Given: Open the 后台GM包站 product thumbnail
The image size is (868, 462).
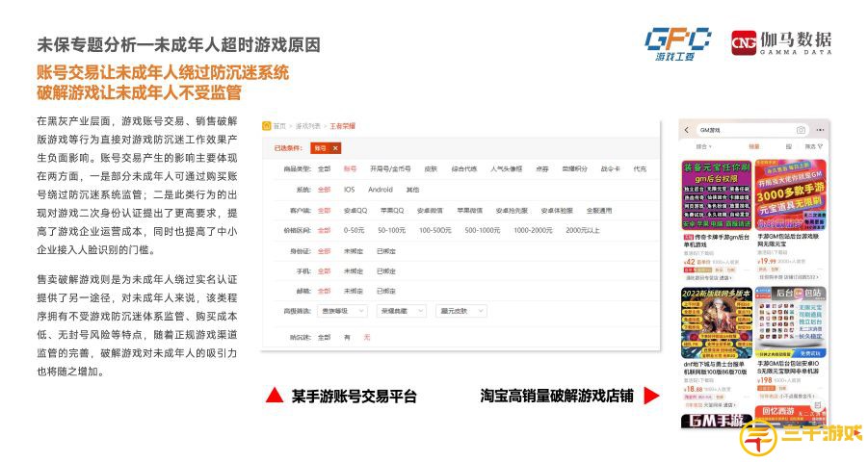Looking at the screenshot, I should pyautogui.click(x=791, y=322).
